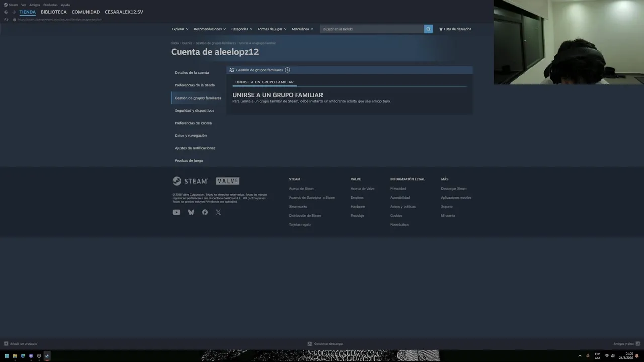The width and height of the screenshot is (644, 362).
Task: Open the Reembolsos footer link
Action: pos(399,225)
